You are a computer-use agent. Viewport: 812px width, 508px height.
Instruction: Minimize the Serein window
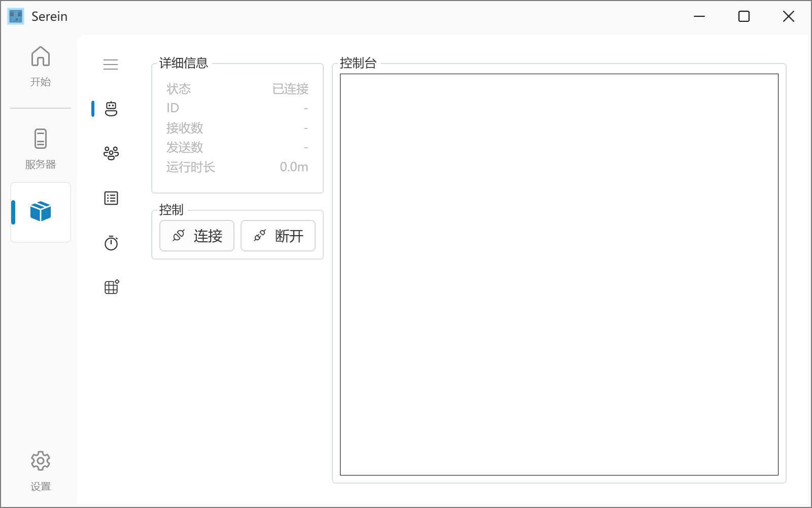pyautogui.click(x=699, y=16)
